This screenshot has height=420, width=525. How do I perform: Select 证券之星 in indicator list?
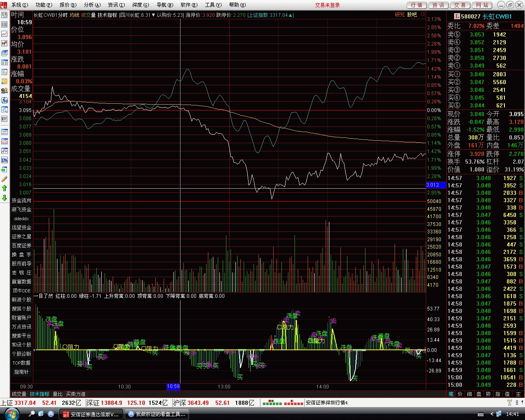21,237
